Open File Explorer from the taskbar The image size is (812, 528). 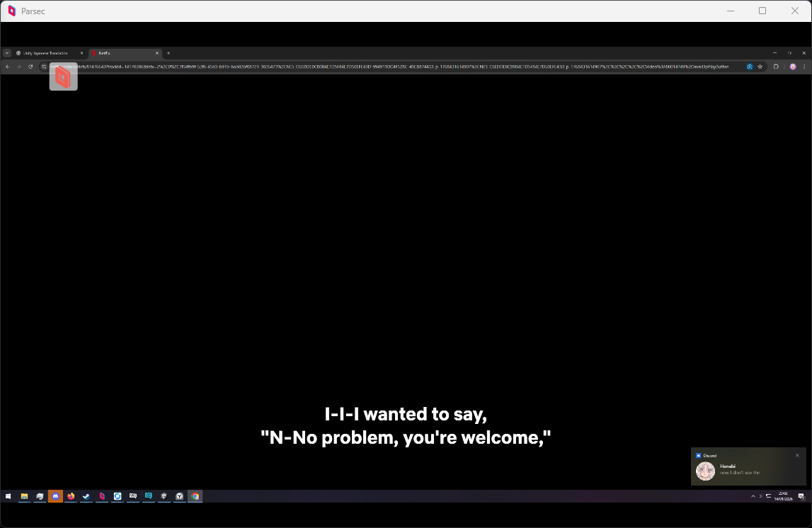click(x=24, y=496)
